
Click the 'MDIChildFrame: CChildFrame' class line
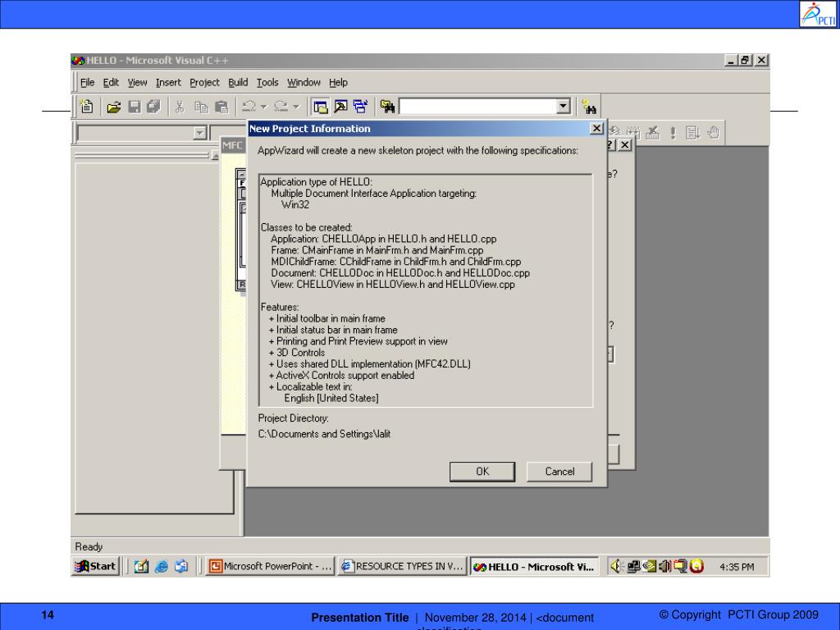pos(396,262)
